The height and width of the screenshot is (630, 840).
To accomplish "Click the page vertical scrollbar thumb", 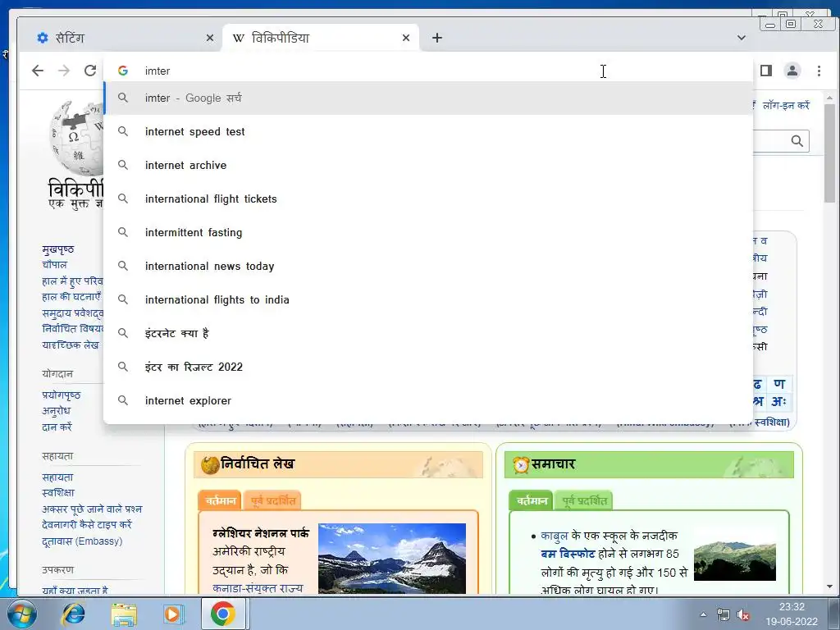I will pos(829,153).
